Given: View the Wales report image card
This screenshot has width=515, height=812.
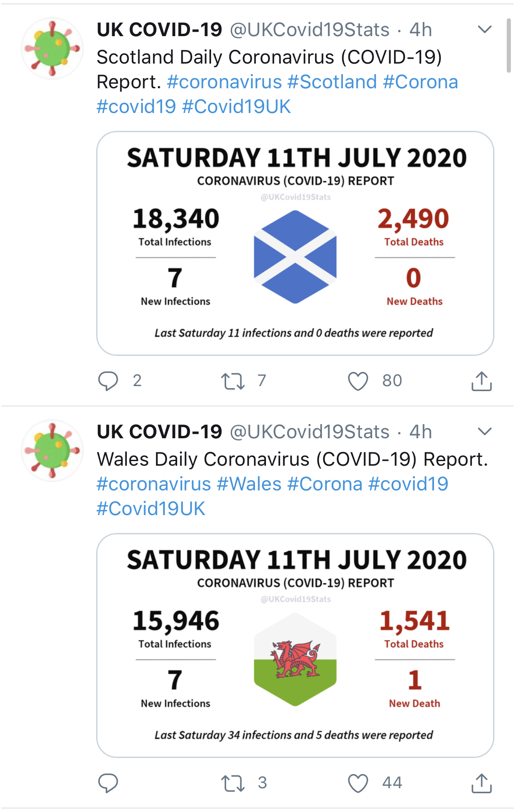Looking at the screenshot, I should pos(295,645).
